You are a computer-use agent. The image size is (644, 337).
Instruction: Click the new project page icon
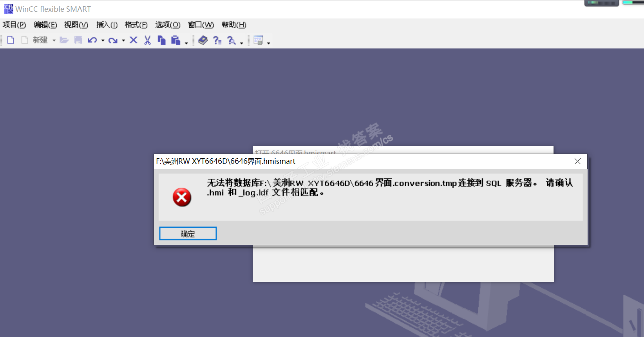pyautogui.click(x=11, y=40)
